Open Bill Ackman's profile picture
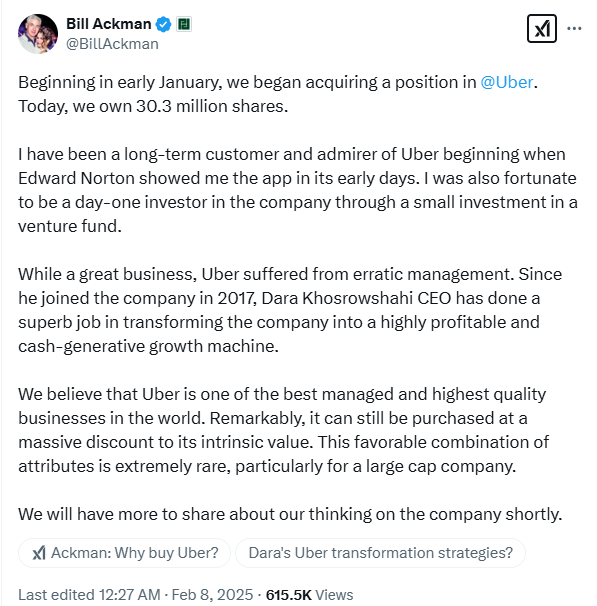Screen dimensions: 597x606 [38, 34]
